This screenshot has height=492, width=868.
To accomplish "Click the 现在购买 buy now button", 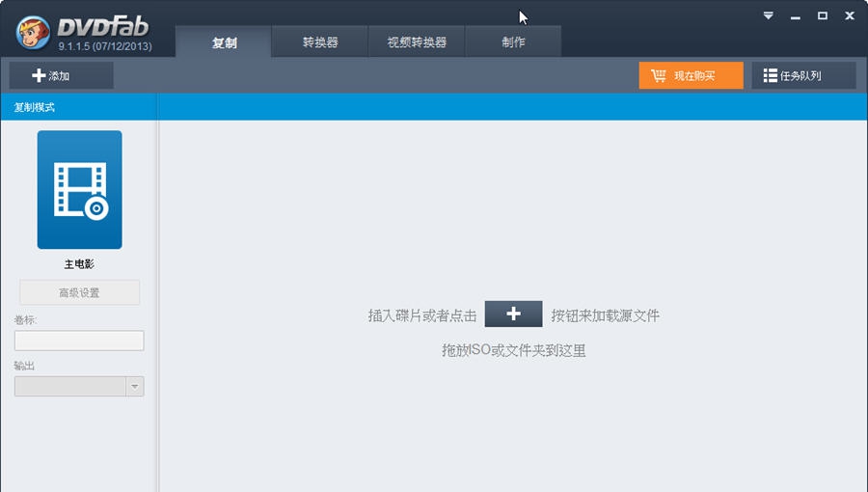I will [691, 75].
